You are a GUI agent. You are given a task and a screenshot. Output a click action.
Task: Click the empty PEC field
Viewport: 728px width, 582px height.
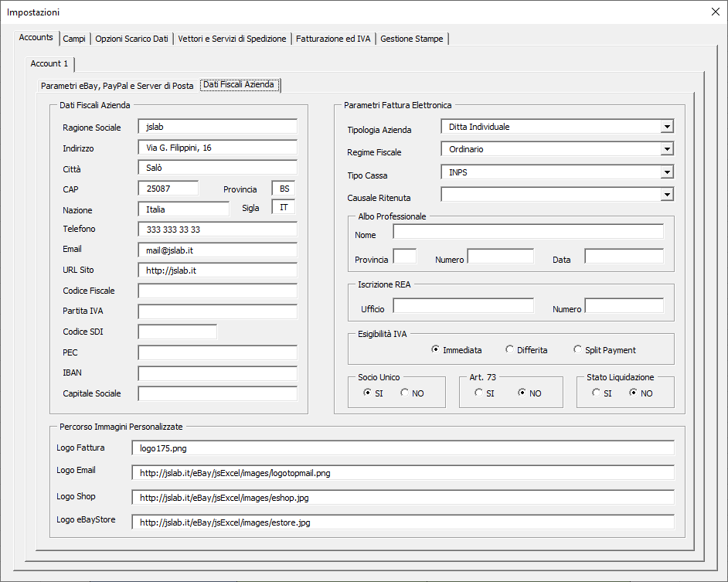(x=217, y=352)
